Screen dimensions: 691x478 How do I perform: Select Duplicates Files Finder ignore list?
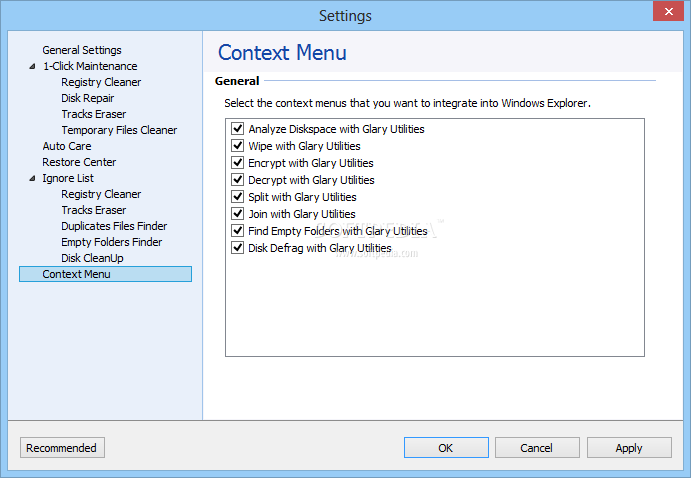[114, 226]
